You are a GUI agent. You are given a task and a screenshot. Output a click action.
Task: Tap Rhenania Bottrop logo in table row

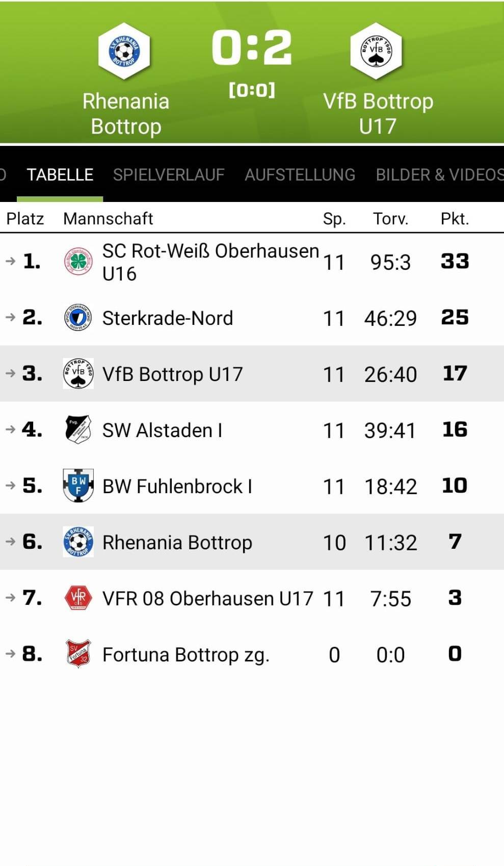coord(78,542)
